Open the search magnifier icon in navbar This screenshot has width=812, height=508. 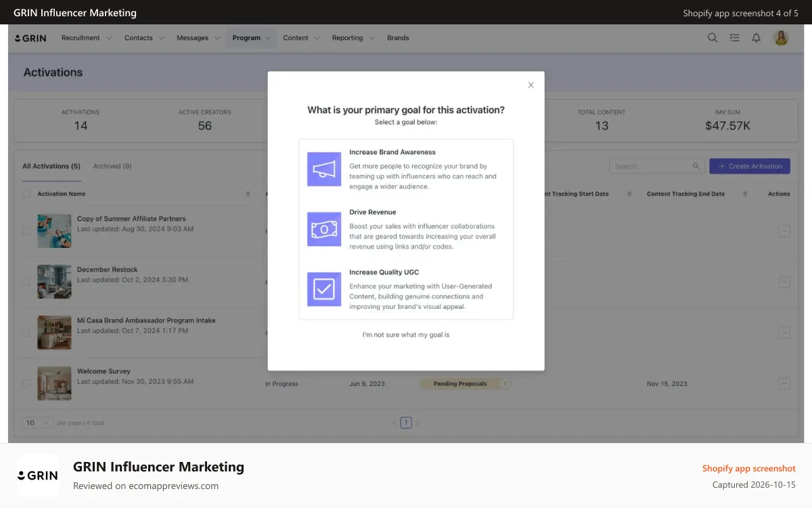point(713,38)
